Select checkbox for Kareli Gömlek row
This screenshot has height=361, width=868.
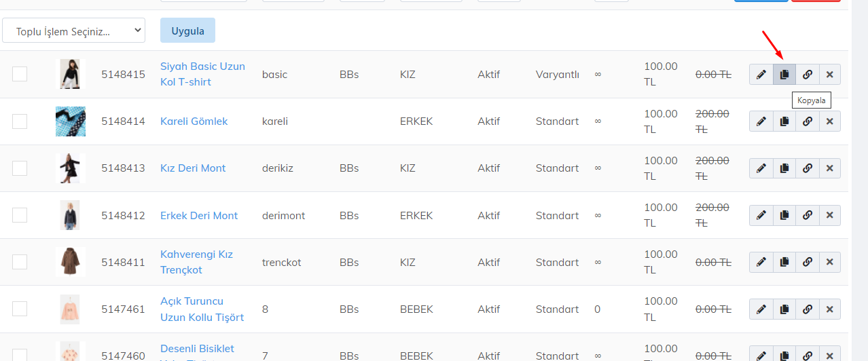pos(20,121)
